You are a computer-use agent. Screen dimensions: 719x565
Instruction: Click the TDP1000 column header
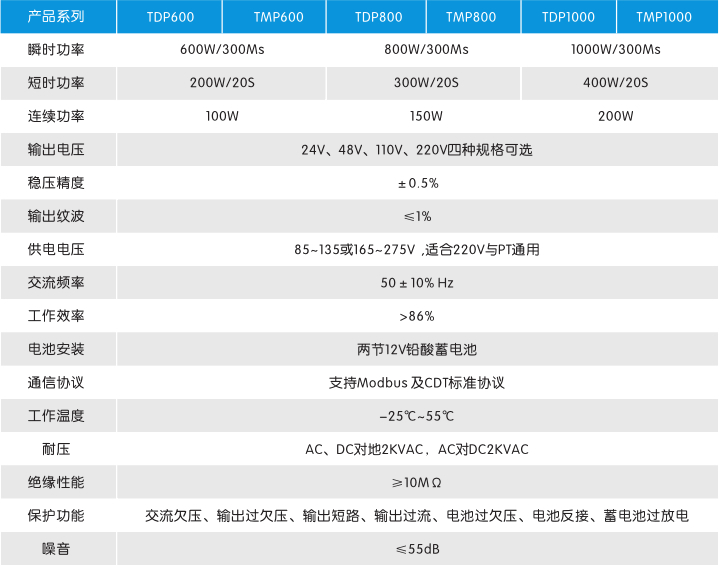(x=567, y=17)
